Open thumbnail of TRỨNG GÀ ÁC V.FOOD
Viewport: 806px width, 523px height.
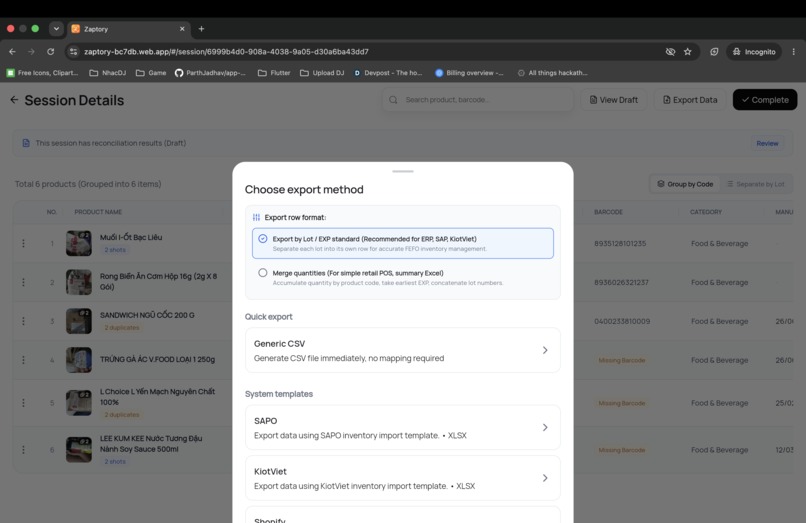click(x=79, y=360)
